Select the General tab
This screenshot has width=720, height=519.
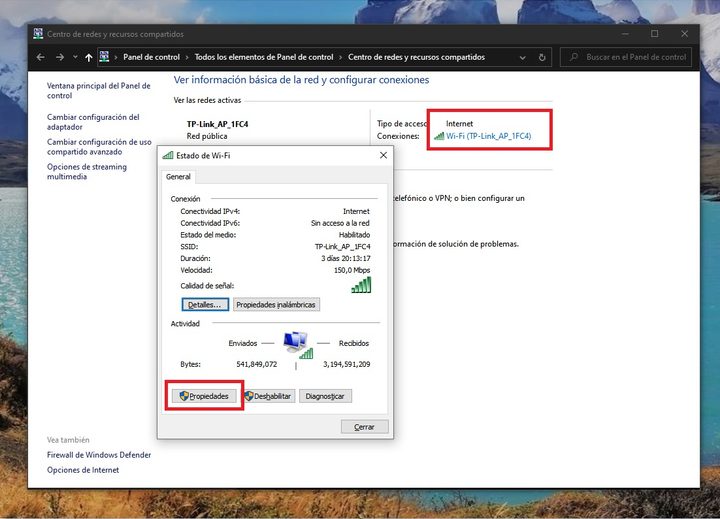coord(178,176)
